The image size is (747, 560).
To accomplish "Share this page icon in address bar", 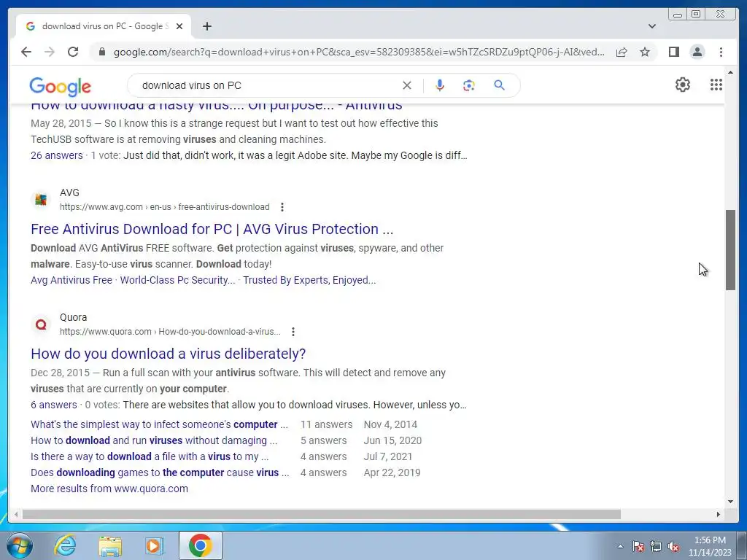I will [x=622, y=52].
